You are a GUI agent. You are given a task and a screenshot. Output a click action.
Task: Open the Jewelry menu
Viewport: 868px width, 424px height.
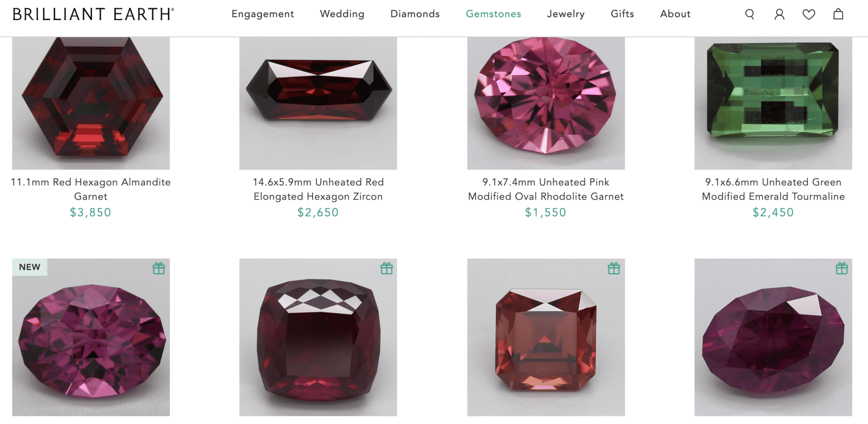click(566, 14)
